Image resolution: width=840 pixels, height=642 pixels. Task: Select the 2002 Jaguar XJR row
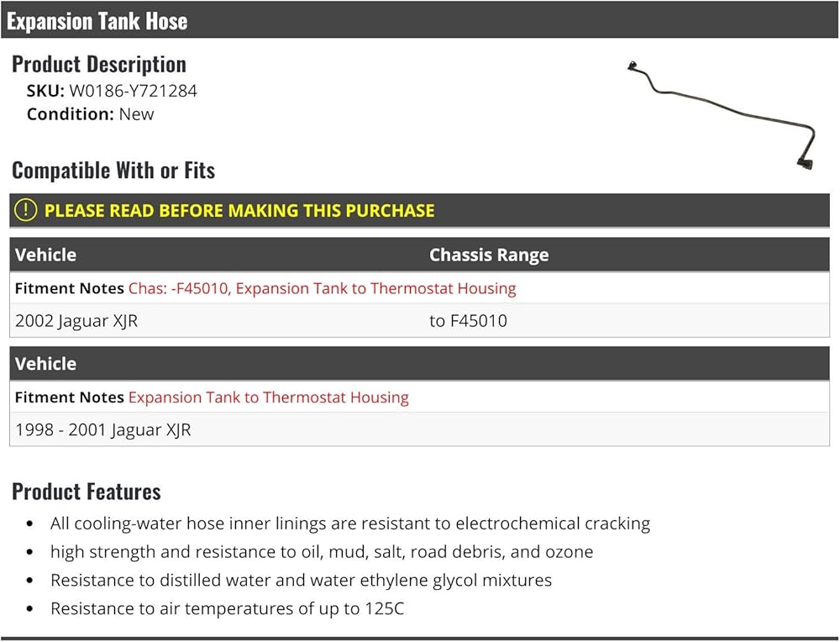point(419,320)
